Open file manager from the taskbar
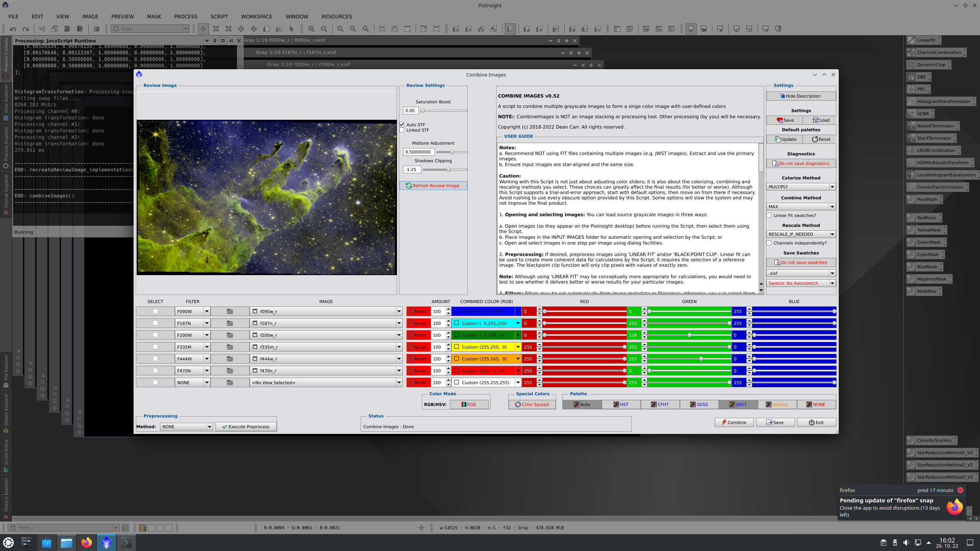This screenshot has height=551, width=980. click(67, 542)
